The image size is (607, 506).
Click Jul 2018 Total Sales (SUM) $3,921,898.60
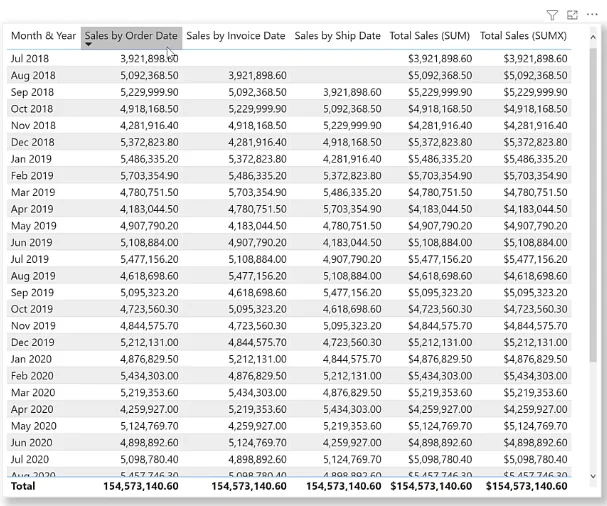click(x=440, y=59)
